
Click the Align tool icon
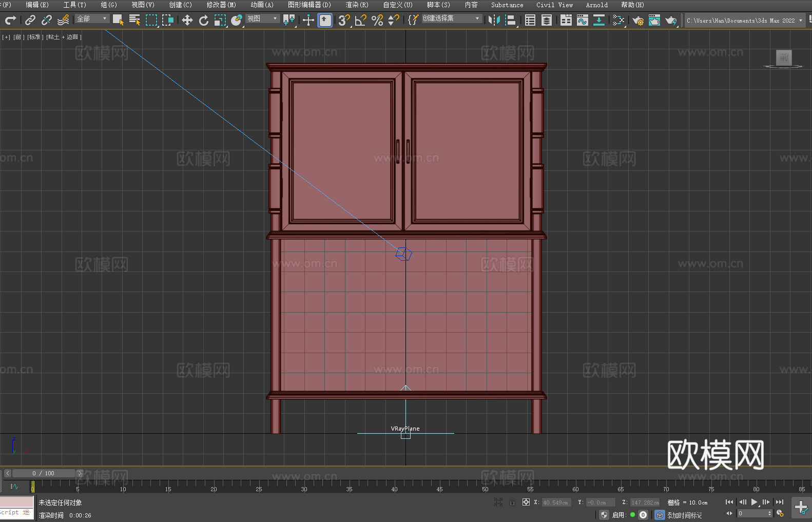click(x=511, y=20)
